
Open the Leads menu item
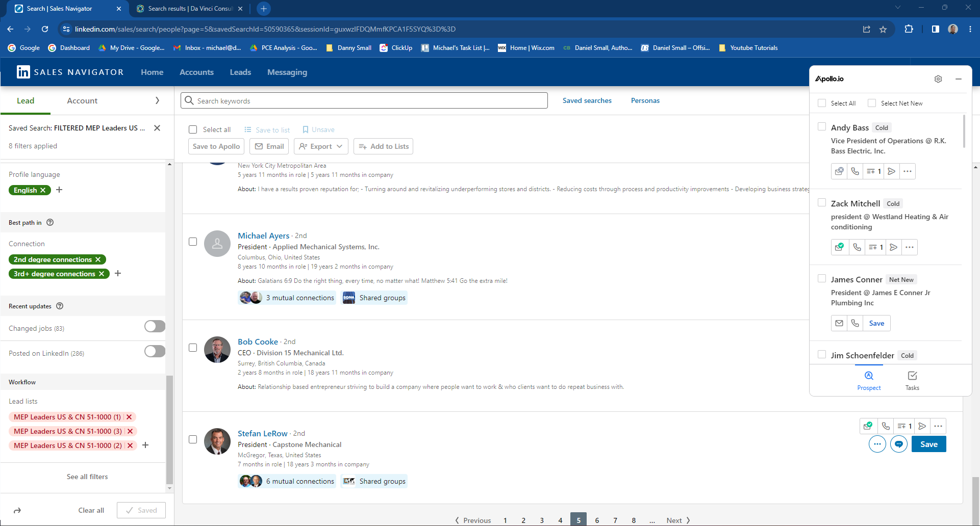[240, 72]
